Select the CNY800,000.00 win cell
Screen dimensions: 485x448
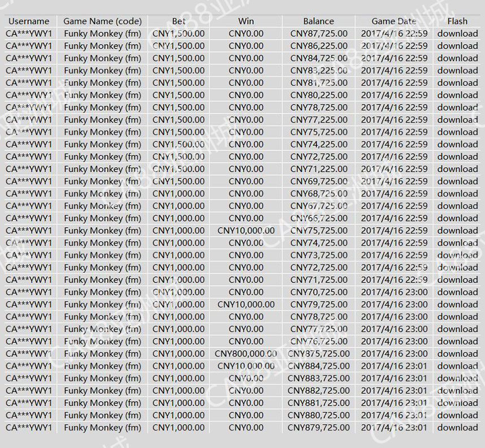(x=246, y=354)
